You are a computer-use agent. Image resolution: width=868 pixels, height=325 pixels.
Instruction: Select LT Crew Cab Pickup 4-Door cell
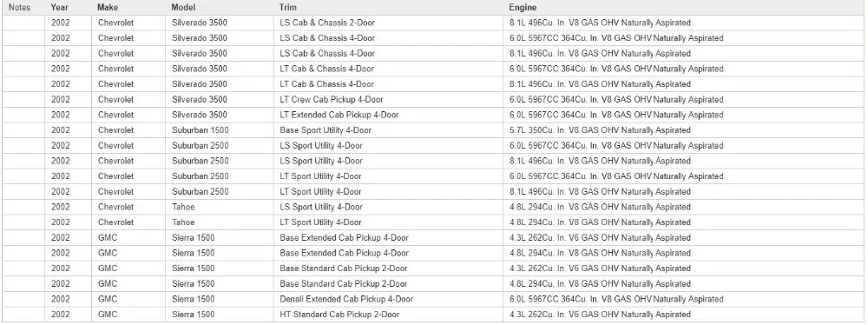click(x=388, y=100)
